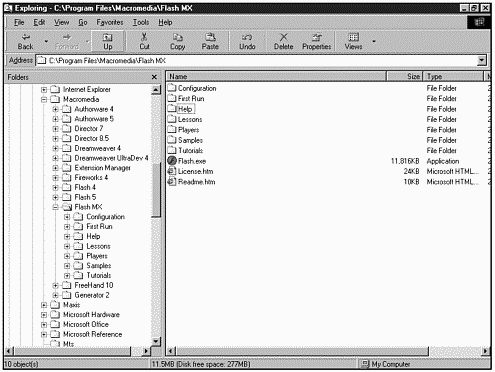Click the Delete X icon

283,37
